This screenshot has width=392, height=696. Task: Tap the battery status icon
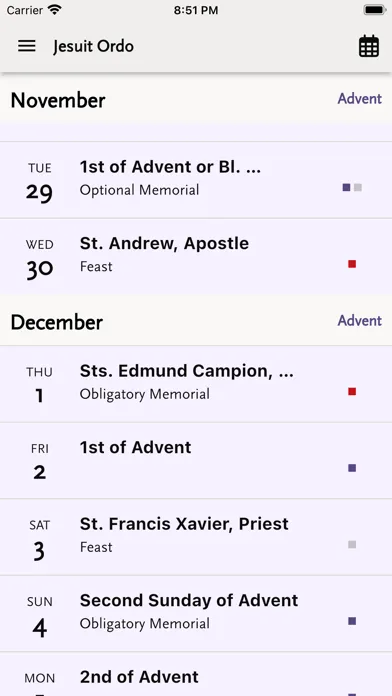tap(375, 10)
